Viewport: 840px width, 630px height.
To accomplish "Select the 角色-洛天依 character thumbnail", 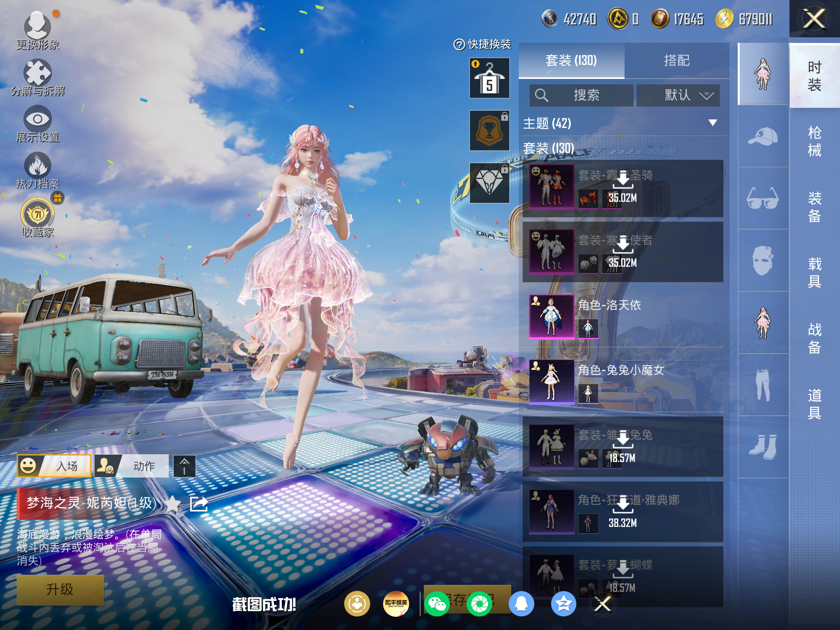I will (x=552, y=317).
